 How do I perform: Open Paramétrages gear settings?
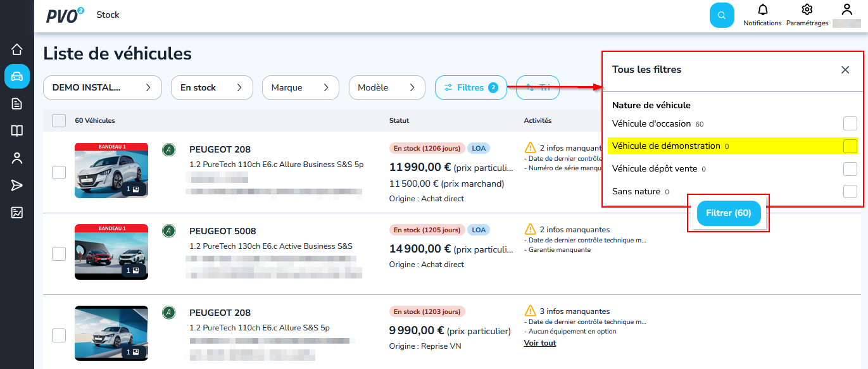coord(807,15)
